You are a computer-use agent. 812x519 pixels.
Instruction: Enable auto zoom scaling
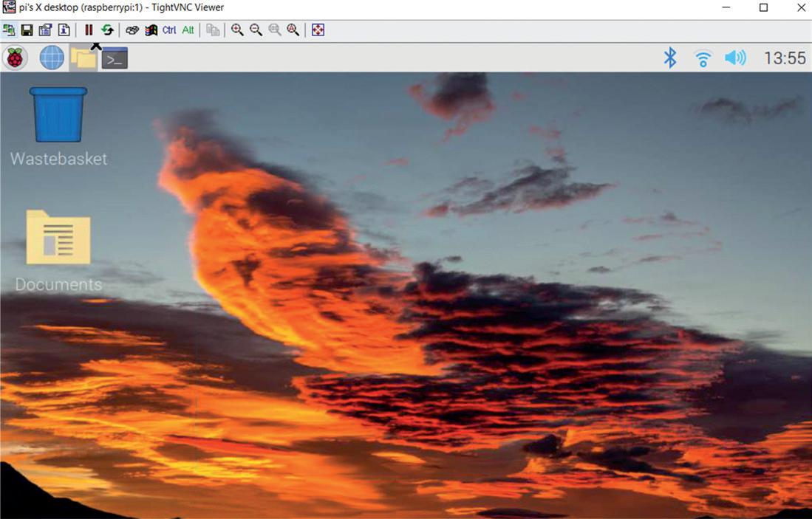293,30
